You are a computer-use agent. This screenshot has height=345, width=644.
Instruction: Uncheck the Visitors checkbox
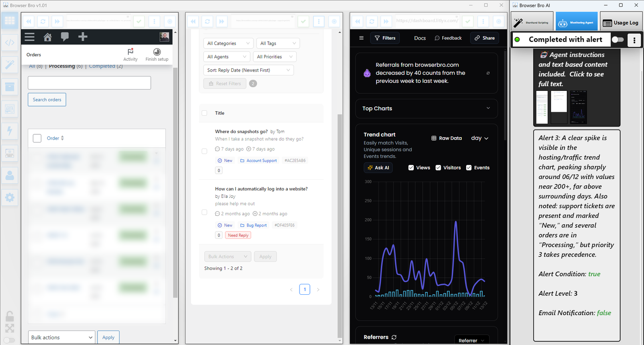tap(438, 168)
